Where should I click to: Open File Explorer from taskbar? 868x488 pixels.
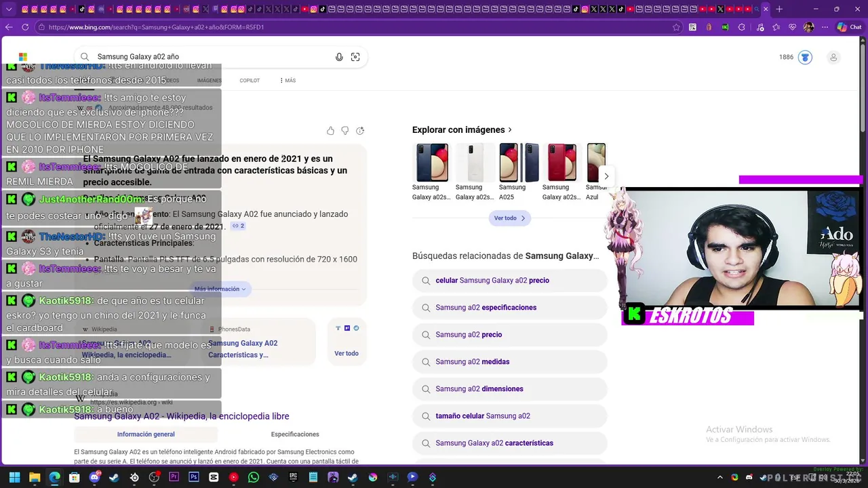pos(35,477)
